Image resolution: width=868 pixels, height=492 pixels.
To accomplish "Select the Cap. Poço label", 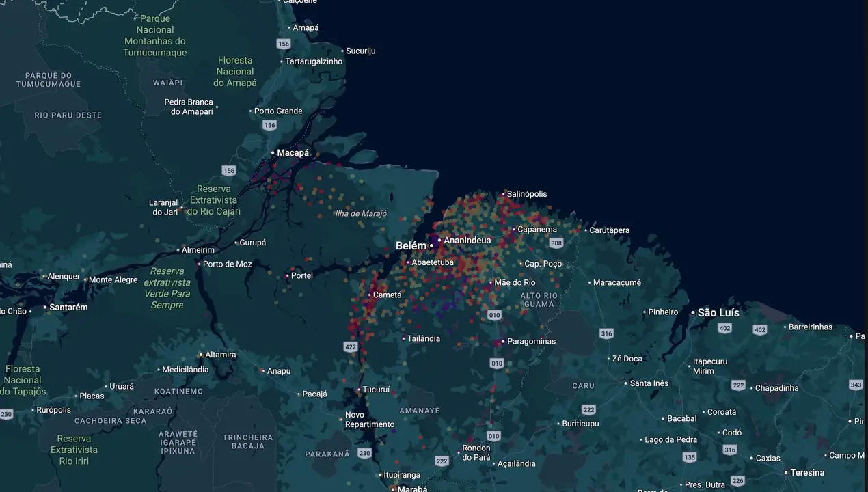I will coord(543,264).
